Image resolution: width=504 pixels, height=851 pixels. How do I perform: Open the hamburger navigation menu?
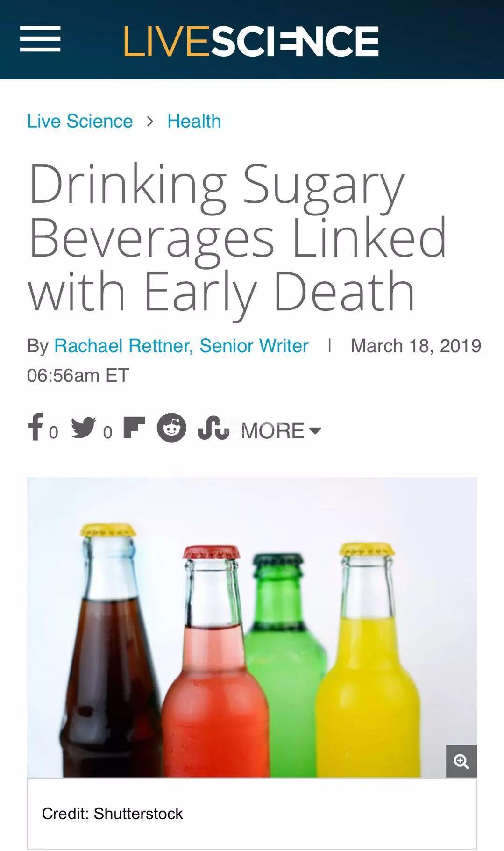point(40,39)
